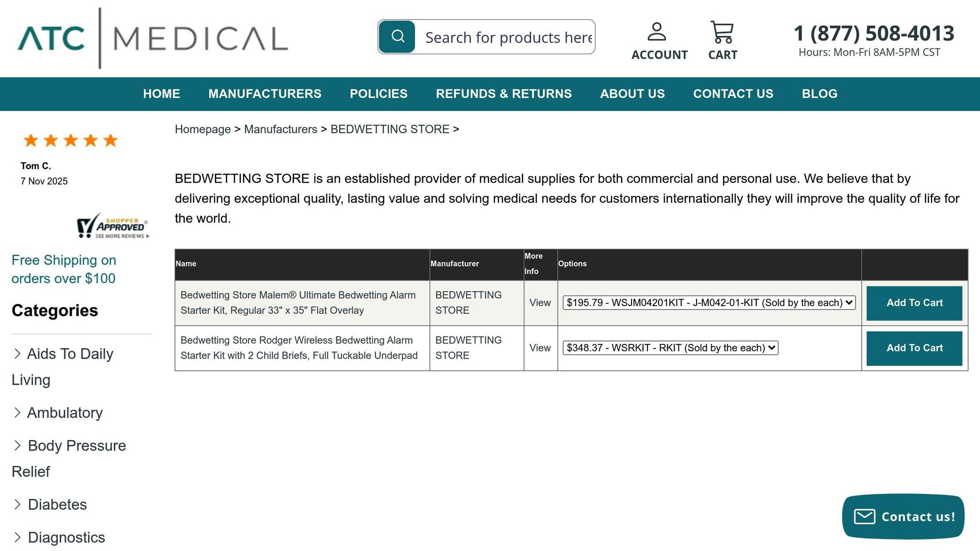
Task: Expand the Diabetes category chevron
Action: point(18,505)
